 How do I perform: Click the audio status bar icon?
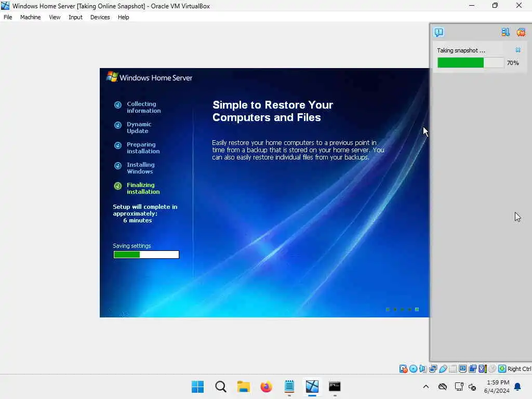[x=423, y=369]
